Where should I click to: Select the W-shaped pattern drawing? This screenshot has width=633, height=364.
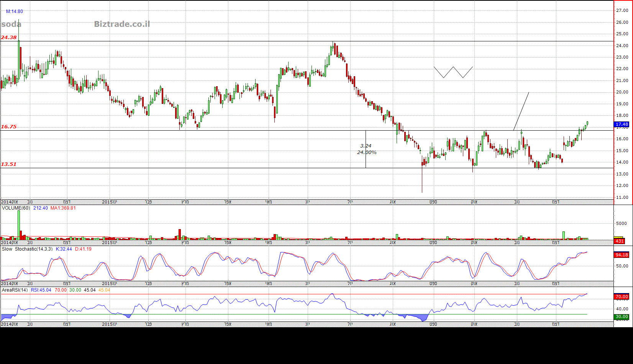pos(453,72)
